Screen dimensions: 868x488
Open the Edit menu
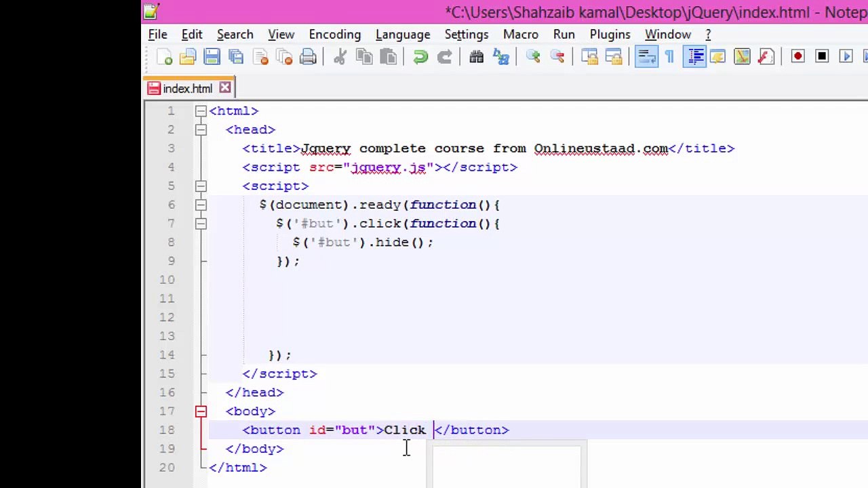coord(192,35)
